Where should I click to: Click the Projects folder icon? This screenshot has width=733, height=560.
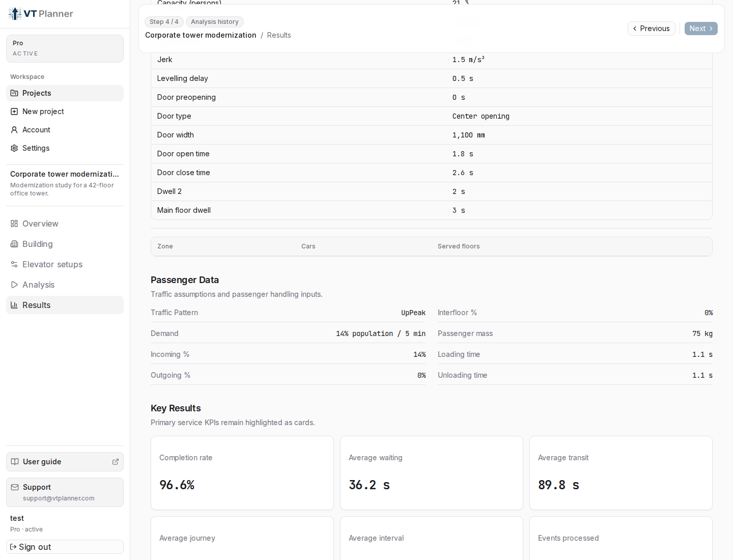pos(14,93)
